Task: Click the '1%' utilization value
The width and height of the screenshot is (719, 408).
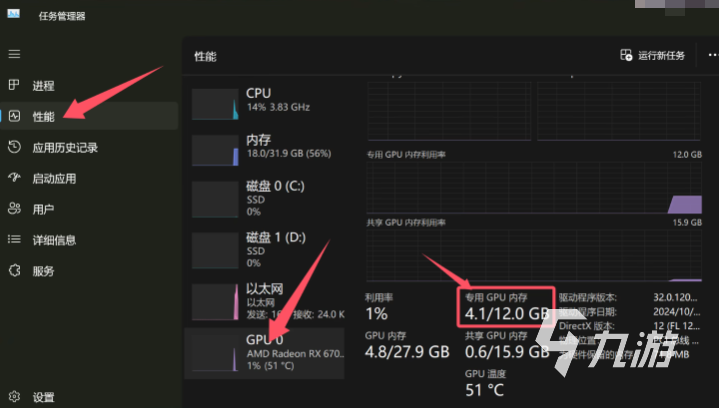Action: point(376,314)
